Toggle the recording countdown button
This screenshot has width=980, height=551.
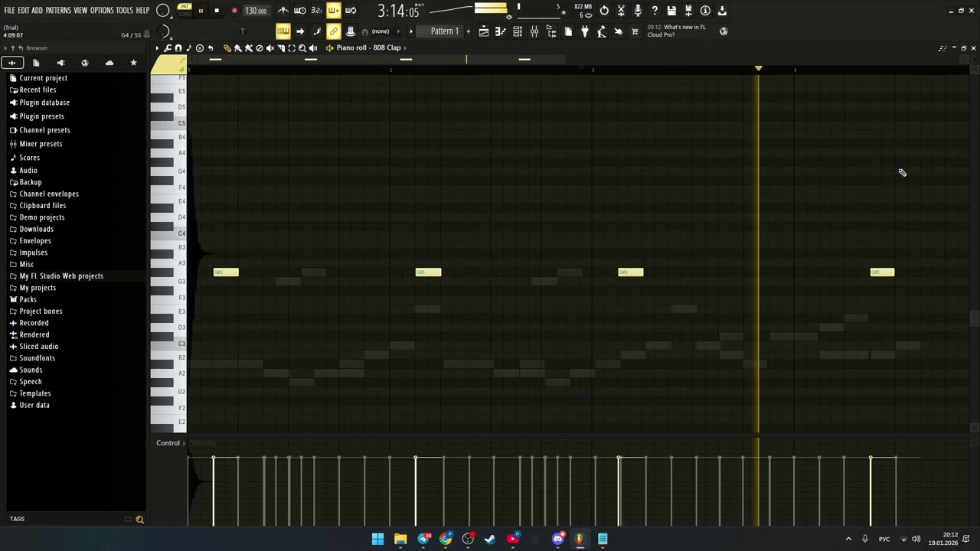[316, 11]
